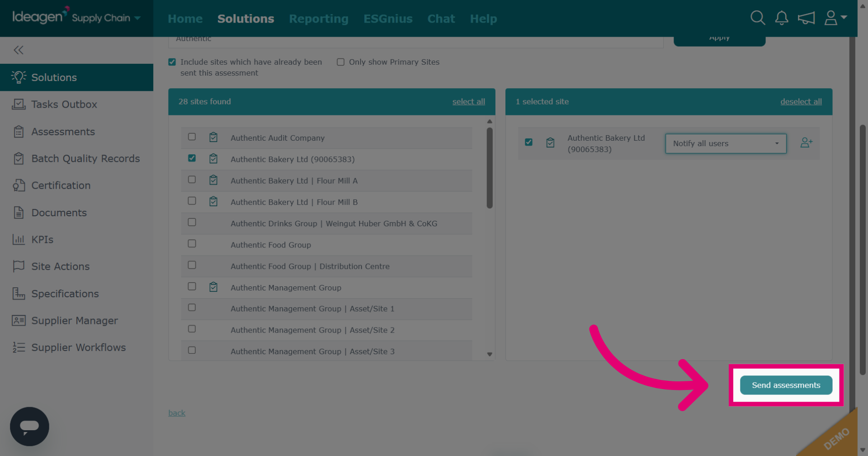Click add user icon beside Notify dropdown
Screen dimensions: 868x456
coord(806,143)
